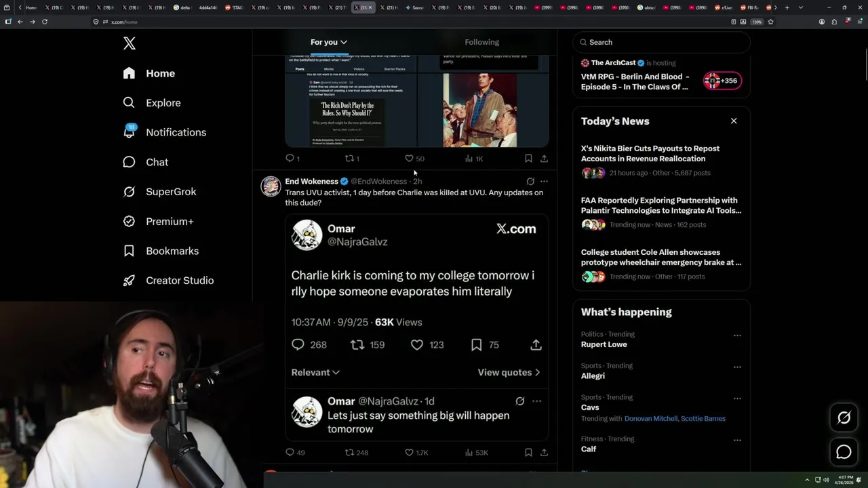Repost the post with 248 reposts
Viewport: 868px width, 488px height.
tap(357, 453)
